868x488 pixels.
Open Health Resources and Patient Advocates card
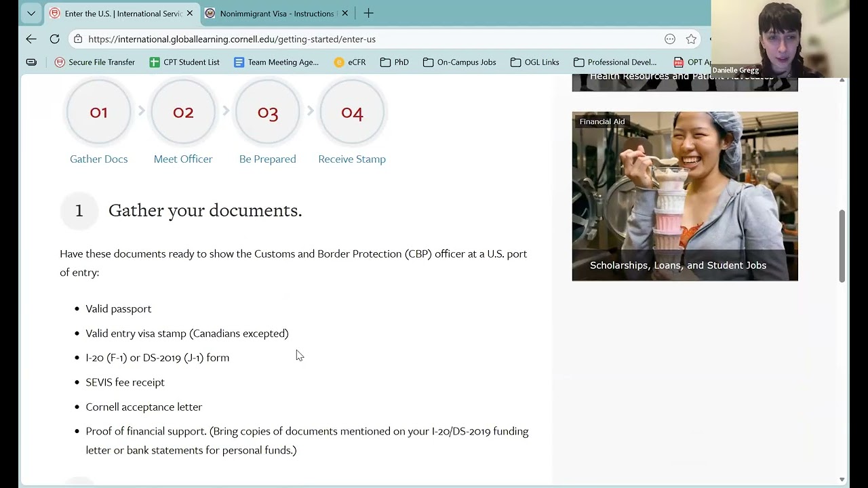(685, 83)
